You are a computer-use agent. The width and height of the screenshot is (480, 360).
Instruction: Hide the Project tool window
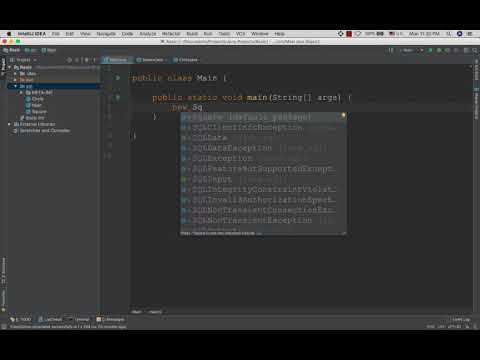[x=95, y=60]
